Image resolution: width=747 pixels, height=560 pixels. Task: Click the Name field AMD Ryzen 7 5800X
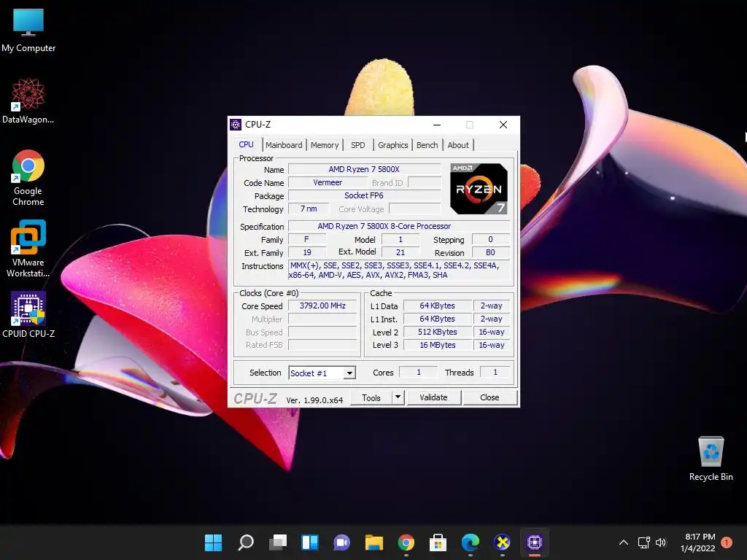365,169
